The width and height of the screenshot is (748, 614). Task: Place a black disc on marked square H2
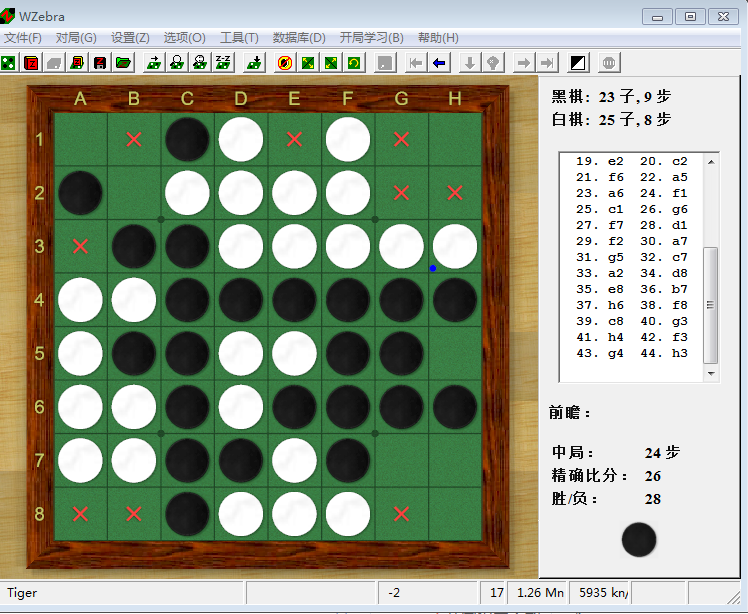click(x=455, y=193)
